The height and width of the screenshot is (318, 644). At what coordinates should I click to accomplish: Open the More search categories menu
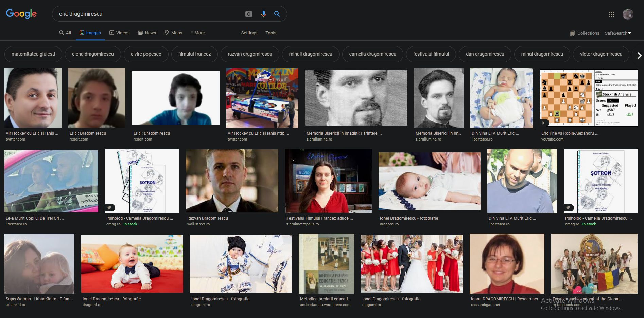(x=197, y=33)
